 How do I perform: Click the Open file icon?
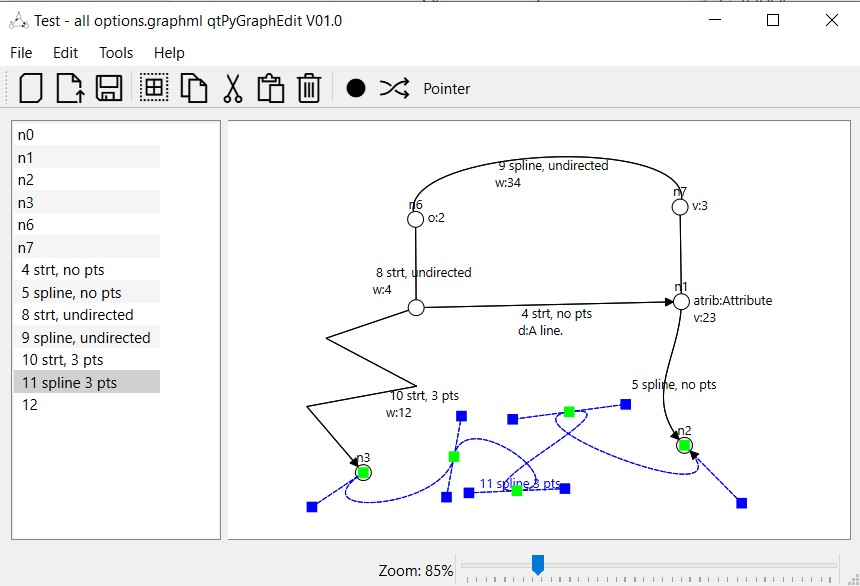tap(70, 88)
